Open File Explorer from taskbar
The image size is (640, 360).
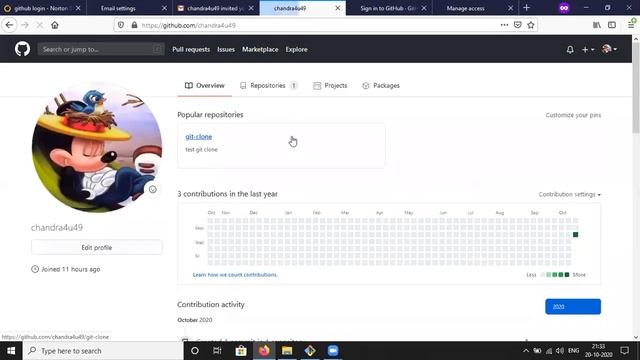pyautogui.click(x=287, y=351)
